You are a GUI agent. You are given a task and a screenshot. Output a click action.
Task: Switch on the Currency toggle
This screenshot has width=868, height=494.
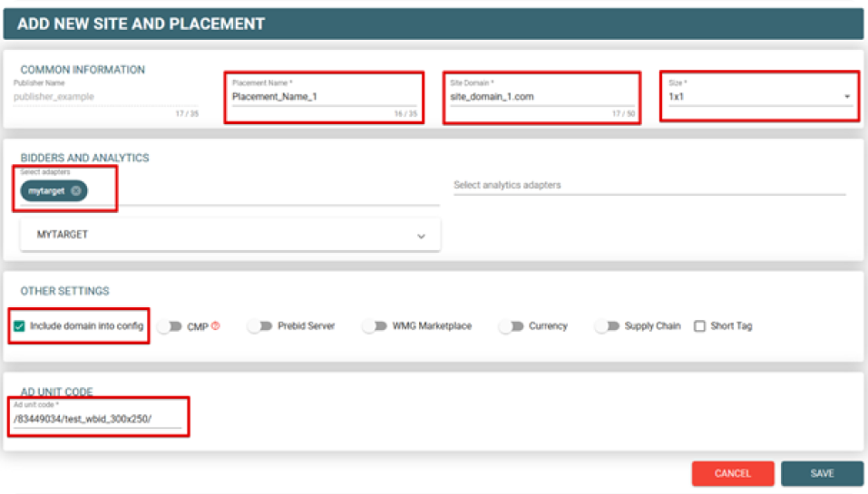click(x=511, y=325)
